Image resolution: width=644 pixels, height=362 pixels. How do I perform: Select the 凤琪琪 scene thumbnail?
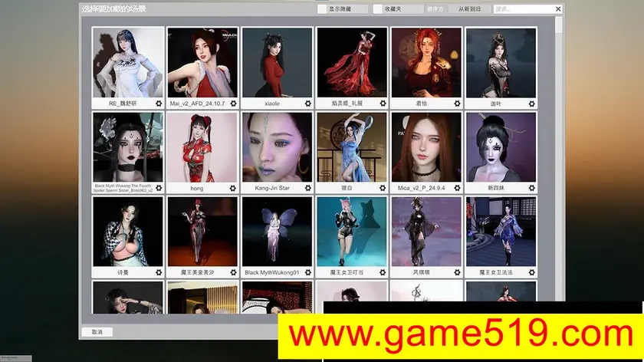pyautogui.click(x=426, y=232)
